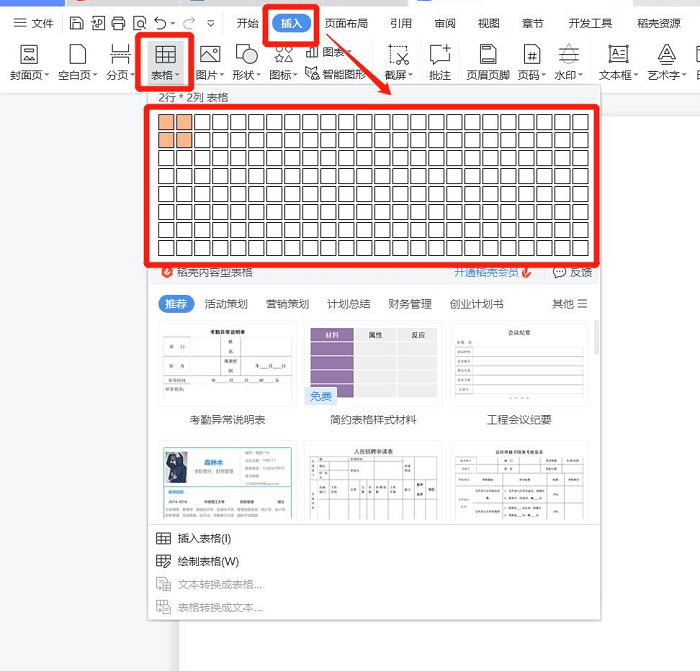Click the 页码 page number icon
The height and width of the screenshot is (671, 700).
point(532,56)
